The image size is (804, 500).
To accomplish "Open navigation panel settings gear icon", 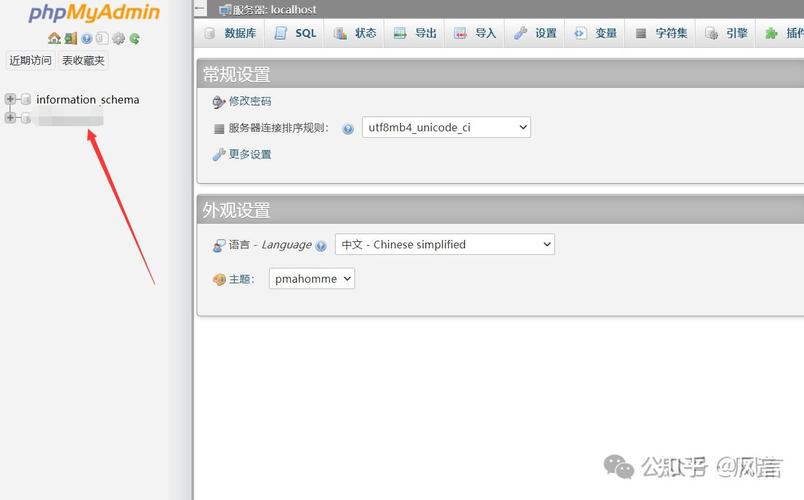I will coord(118,38).
